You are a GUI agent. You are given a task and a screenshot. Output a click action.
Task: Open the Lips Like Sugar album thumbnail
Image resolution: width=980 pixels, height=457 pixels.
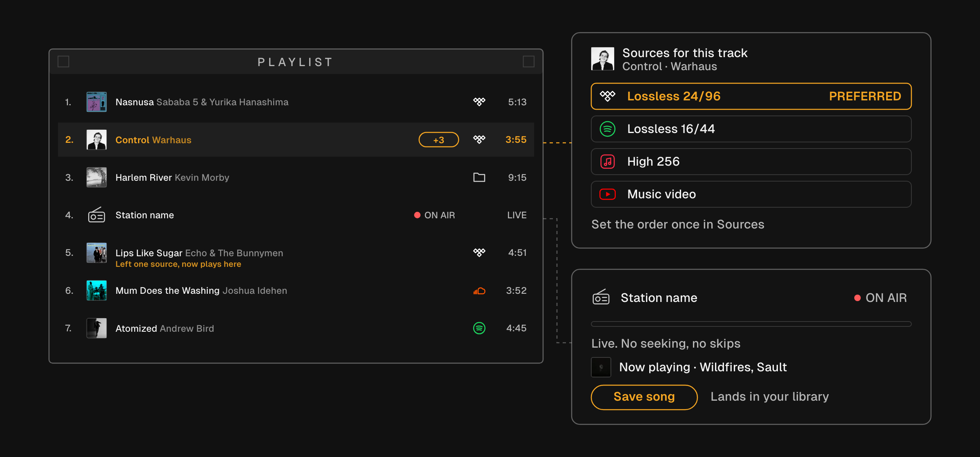tap(96, 253)
